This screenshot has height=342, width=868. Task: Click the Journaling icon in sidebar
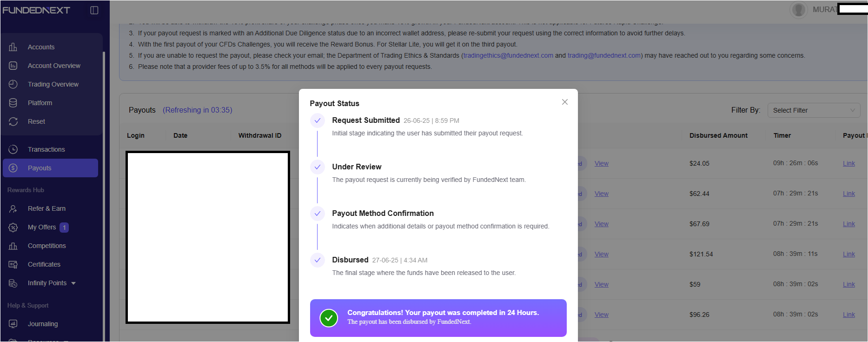click(x=13, y=324)
